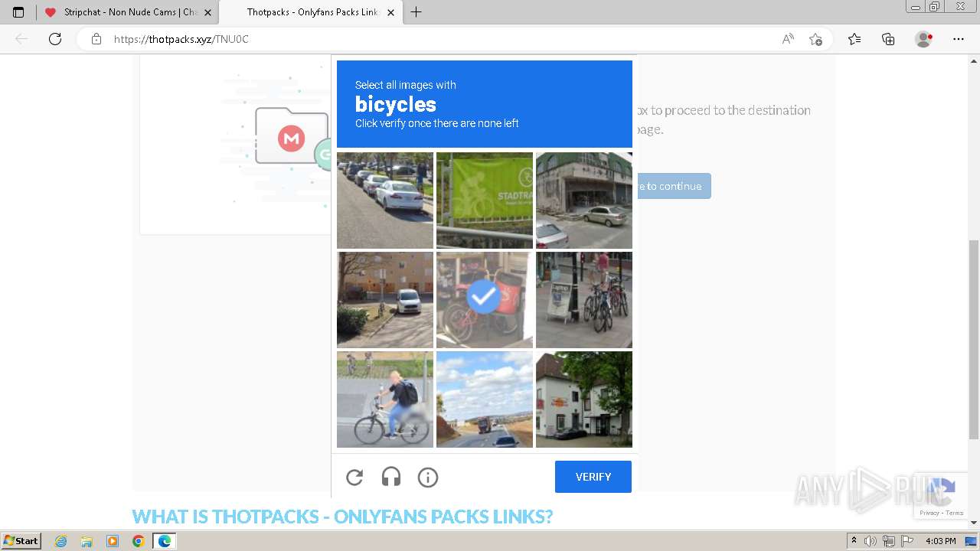This screenshot has width=980, height=551.
Task: Show hidden system tray icons
Action: pos(854,541)
